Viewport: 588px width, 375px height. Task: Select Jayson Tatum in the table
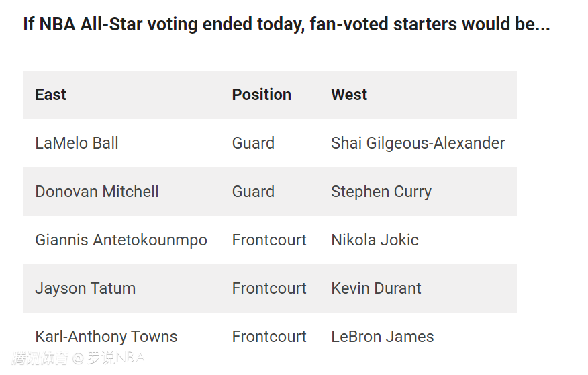(x=85, y=288)
